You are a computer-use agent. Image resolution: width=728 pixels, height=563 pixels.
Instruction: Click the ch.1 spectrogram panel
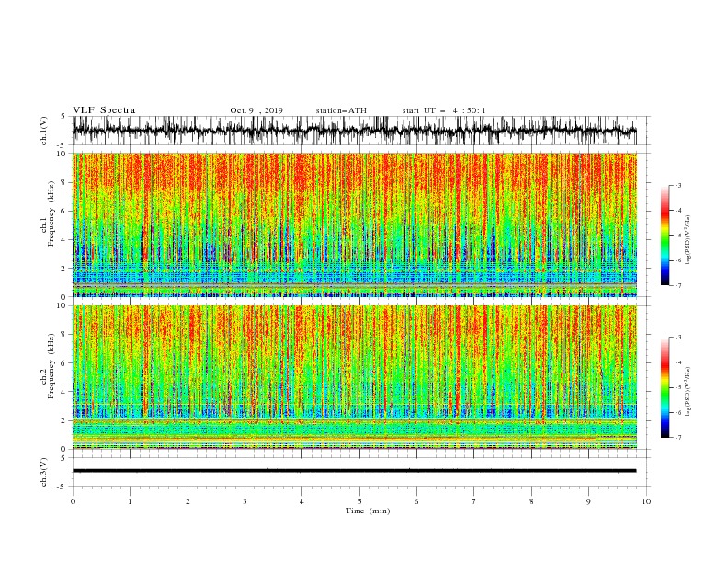354,224
